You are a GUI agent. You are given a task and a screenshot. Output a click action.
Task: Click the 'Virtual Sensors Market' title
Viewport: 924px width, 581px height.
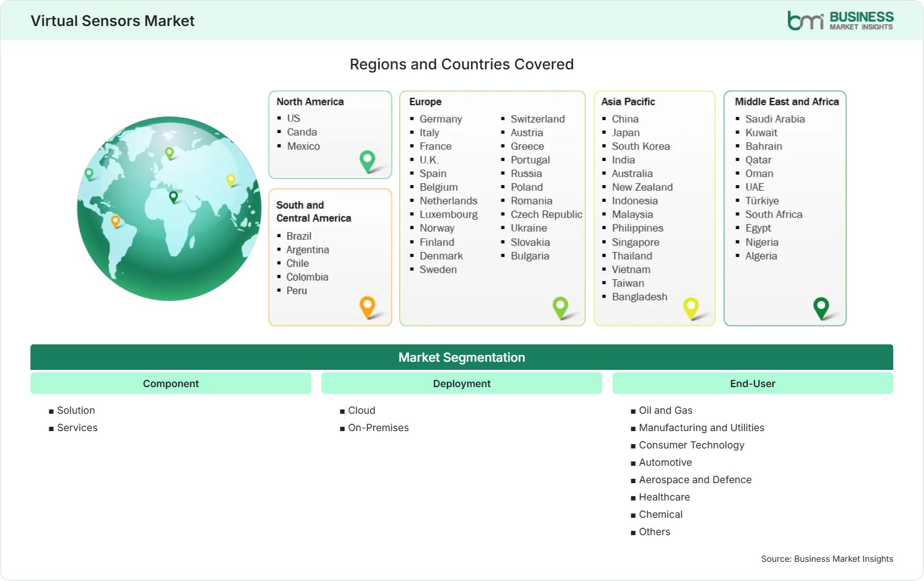pos(113,21)
